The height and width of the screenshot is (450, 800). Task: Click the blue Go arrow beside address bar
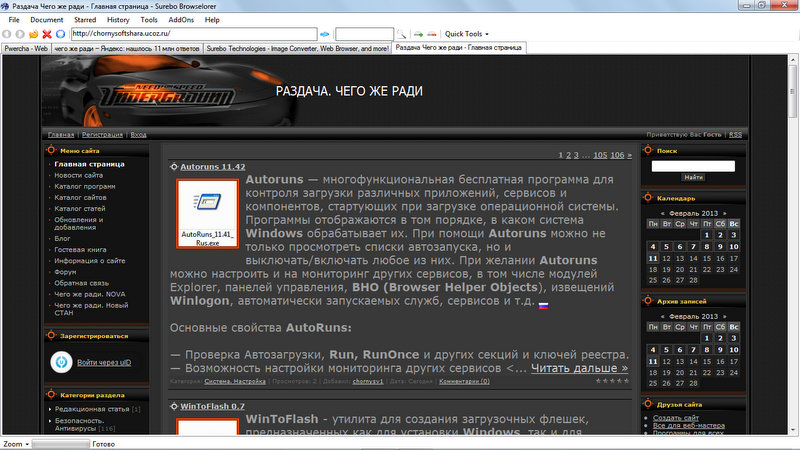tap(324, 34)
